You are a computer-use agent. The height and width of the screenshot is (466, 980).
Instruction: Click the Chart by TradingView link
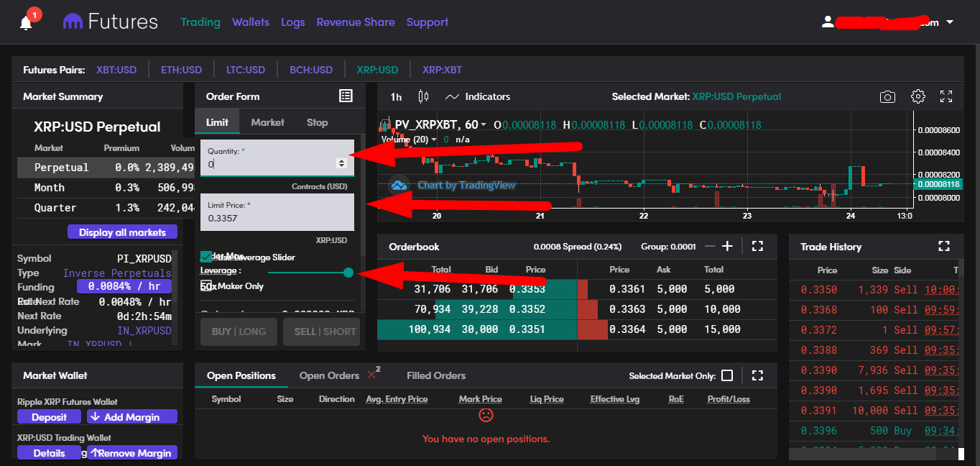click(x=467, y=185)
